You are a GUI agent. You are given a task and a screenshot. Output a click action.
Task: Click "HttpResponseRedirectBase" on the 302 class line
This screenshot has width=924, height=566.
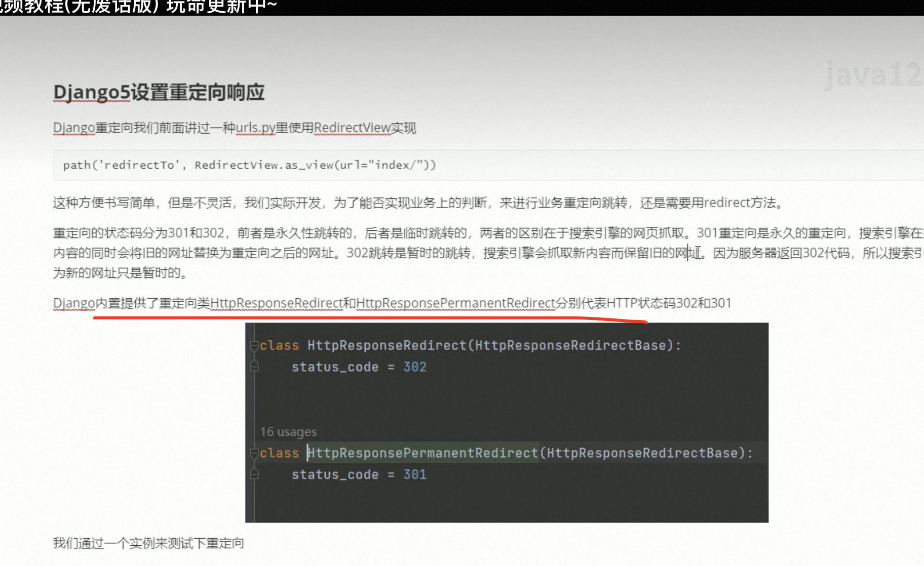(570, 346)
